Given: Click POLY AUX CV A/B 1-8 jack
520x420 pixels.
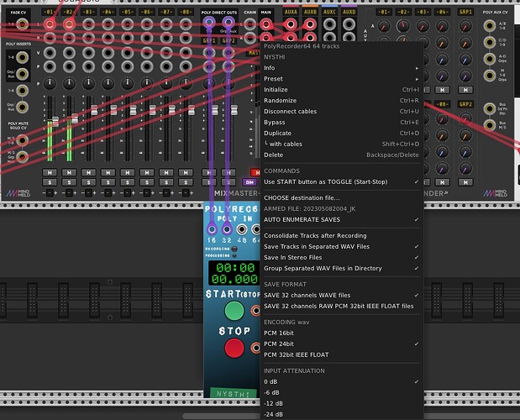Looking at the screenshot, I should 490,26.
